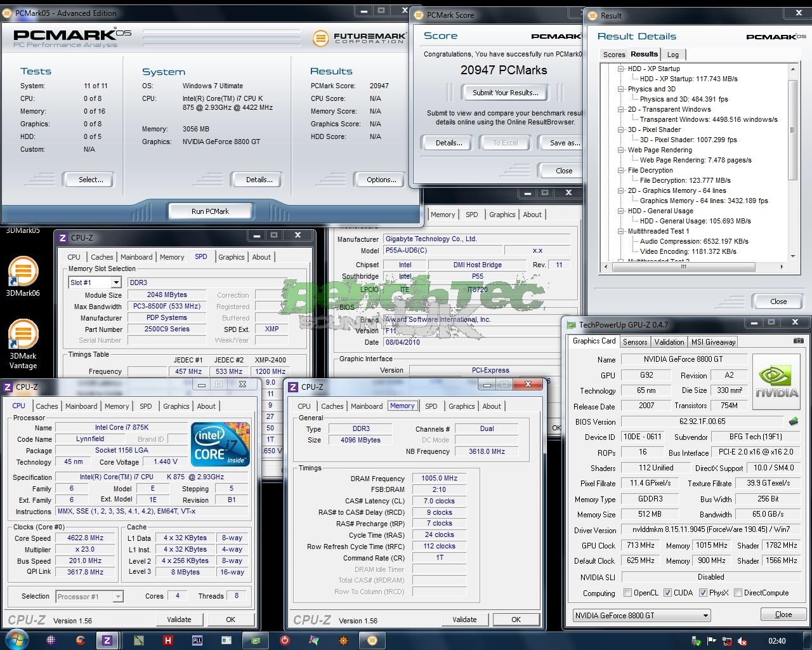
Task: Open the Caches tab in CPU-Z processor window
Action: (46, 406)
